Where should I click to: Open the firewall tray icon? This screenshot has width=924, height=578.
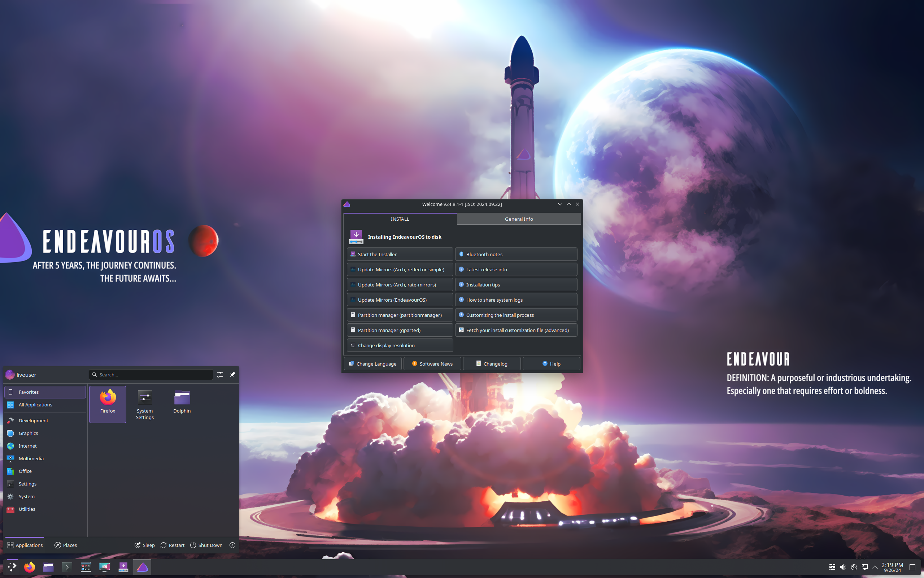tap(832, 567)
